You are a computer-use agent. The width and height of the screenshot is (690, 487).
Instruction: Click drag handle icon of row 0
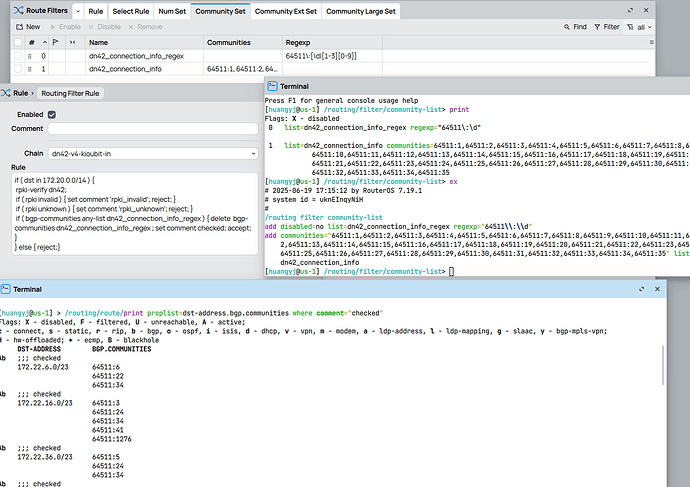point(29,56)
